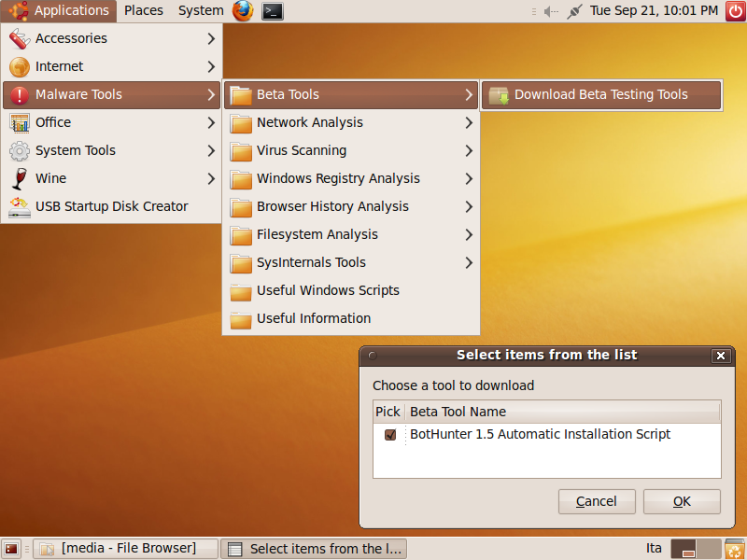This screenshot has height=560, width=747.
Task: Select BotHunter 1.5 Automatic Installation Script row
Action: click(x=547, y=434)
